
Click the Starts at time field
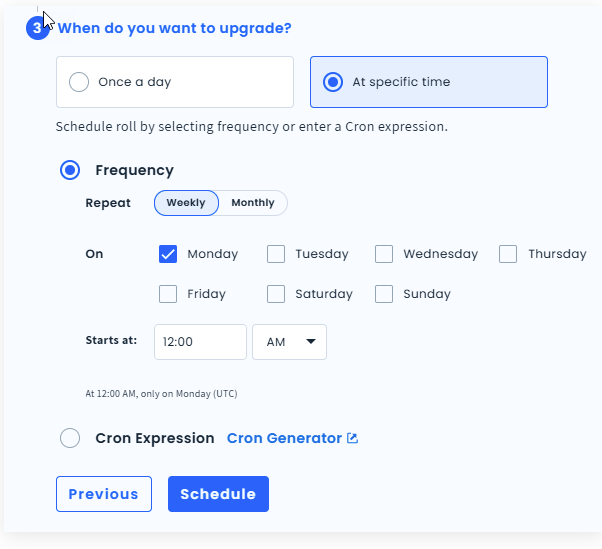click(200, 342)
